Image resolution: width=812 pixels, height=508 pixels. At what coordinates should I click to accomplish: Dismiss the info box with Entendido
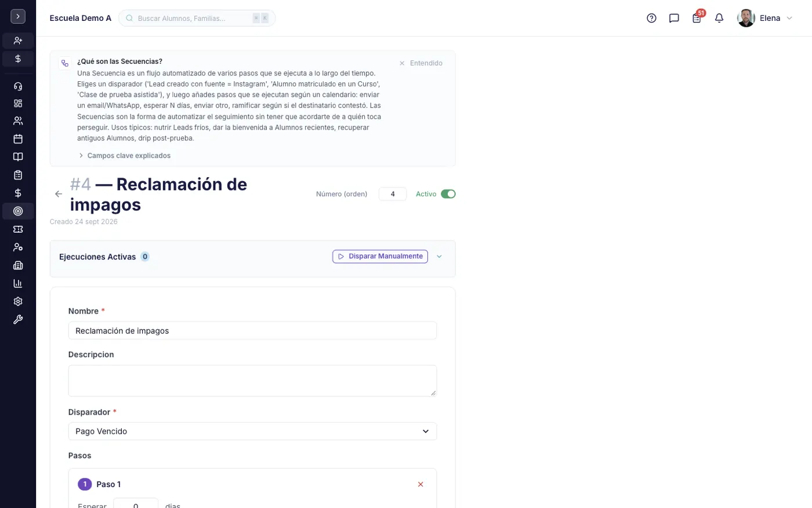click(421, 63)
